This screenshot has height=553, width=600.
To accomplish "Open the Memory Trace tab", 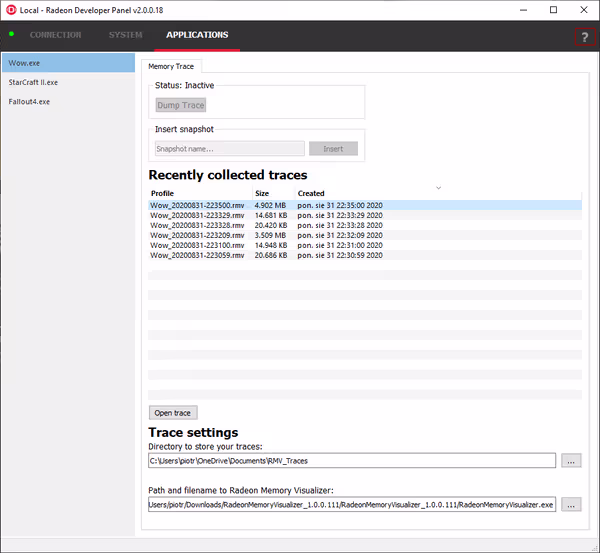I will (170, 66).
